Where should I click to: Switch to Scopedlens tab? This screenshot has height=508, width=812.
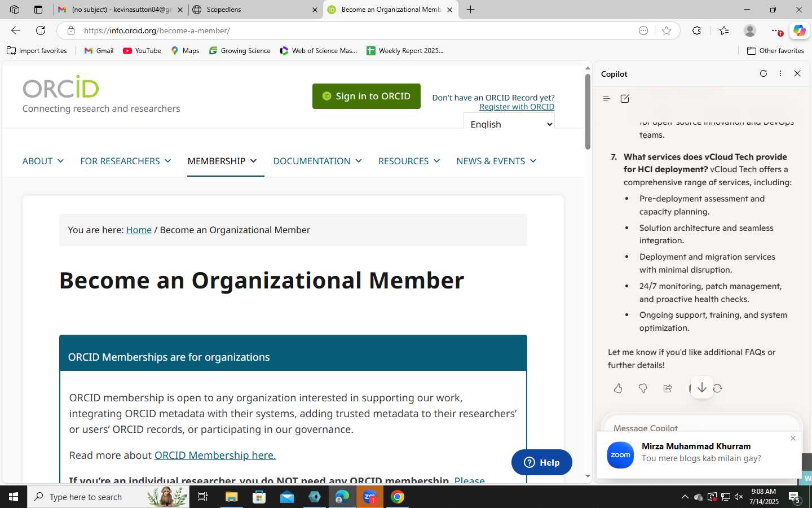[x=255, y=10]
